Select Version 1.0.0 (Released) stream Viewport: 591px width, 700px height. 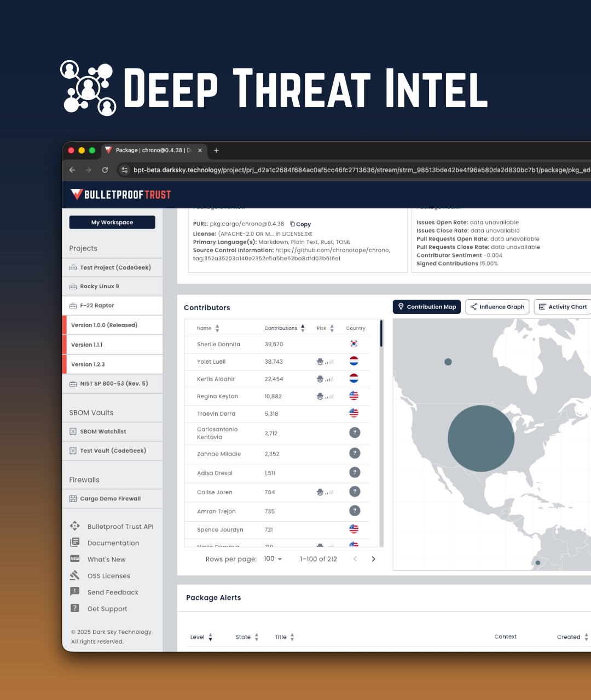coord(113,325)
